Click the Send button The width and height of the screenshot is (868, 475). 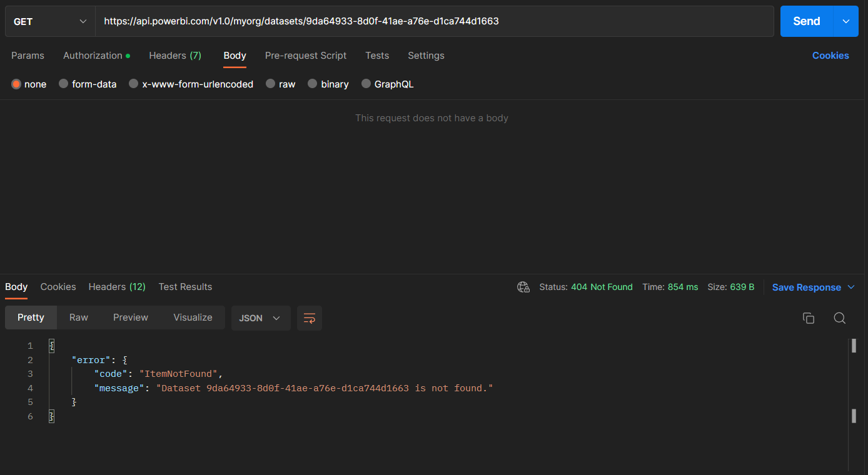point(807,21)
